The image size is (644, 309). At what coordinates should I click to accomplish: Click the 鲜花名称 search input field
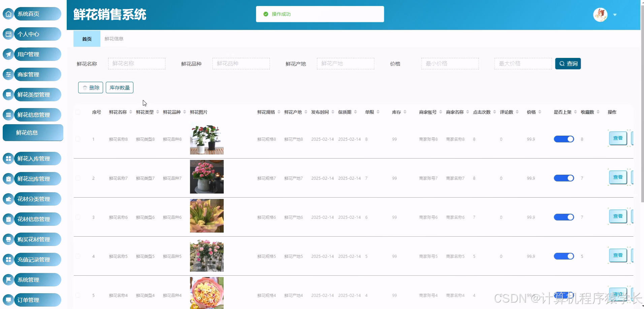pyautogui.click(x=136, y=63)
